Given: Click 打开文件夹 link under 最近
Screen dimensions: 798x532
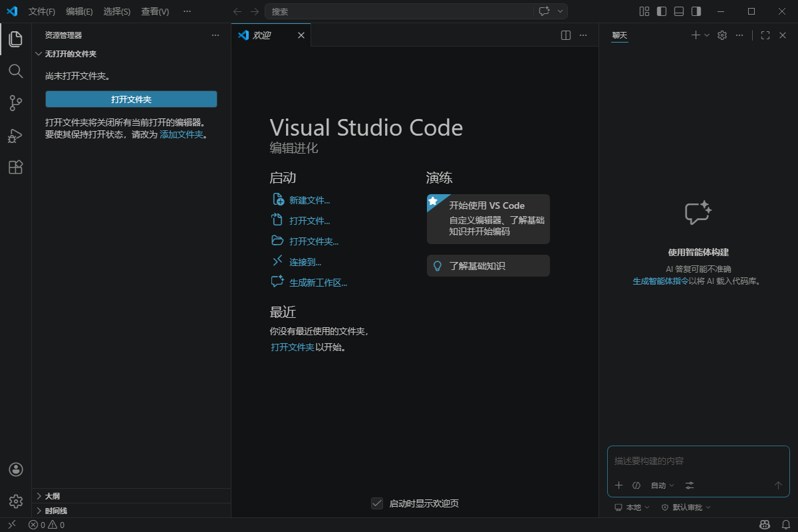Looking at the screenshot, I should pos(293,347).
